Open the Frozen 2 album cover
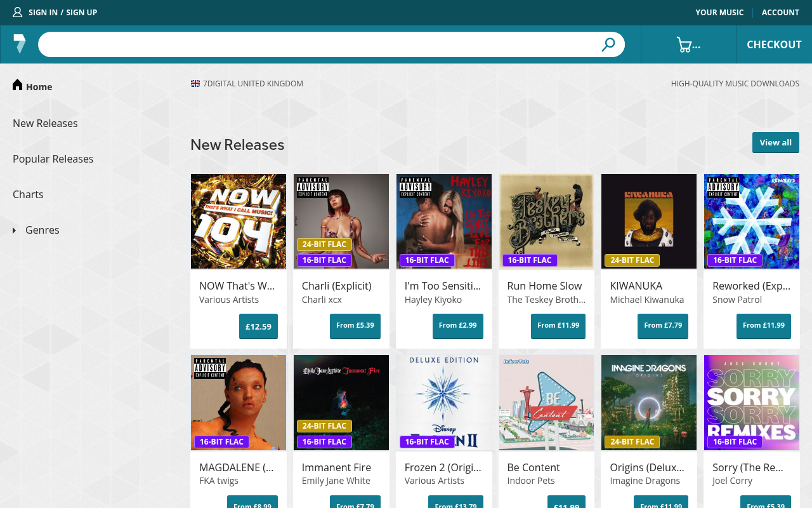Viewport: 812px width, 508px height. 444,403
